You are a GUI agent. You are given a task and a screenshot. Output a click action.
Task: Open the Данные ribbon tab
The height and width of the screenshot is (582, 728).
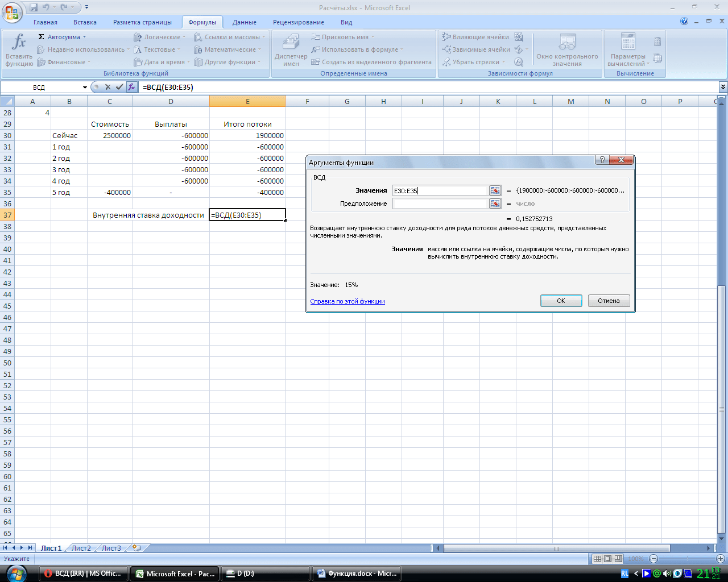[245, 22]
